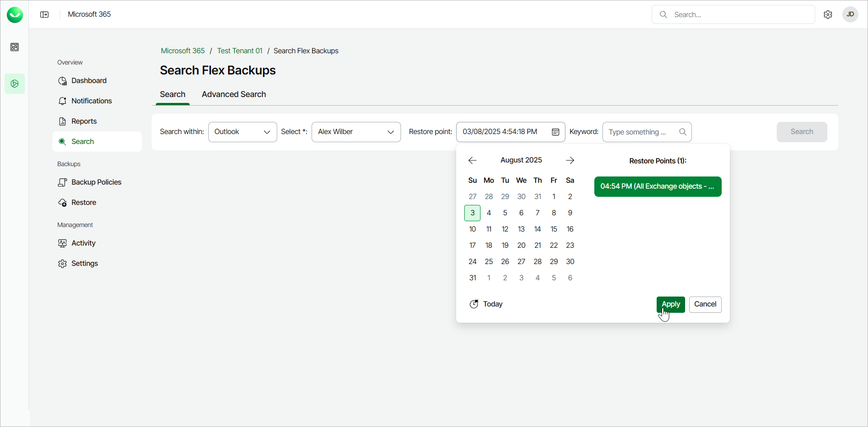
Task: Open the Search within Outlook dropdown
Action: [243, 132]
